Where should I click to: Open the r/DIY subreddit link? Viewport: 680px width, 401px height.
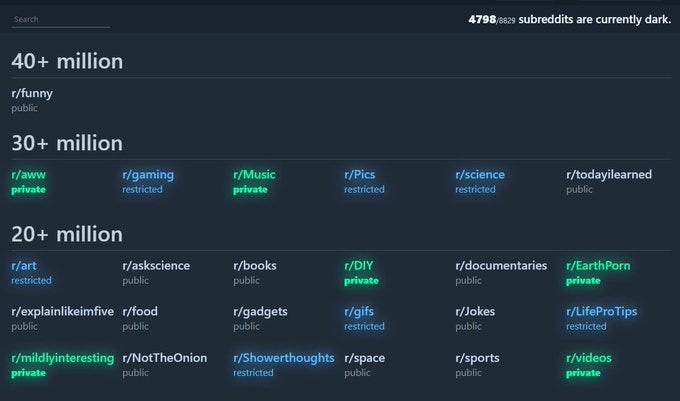tap(359, 266)
